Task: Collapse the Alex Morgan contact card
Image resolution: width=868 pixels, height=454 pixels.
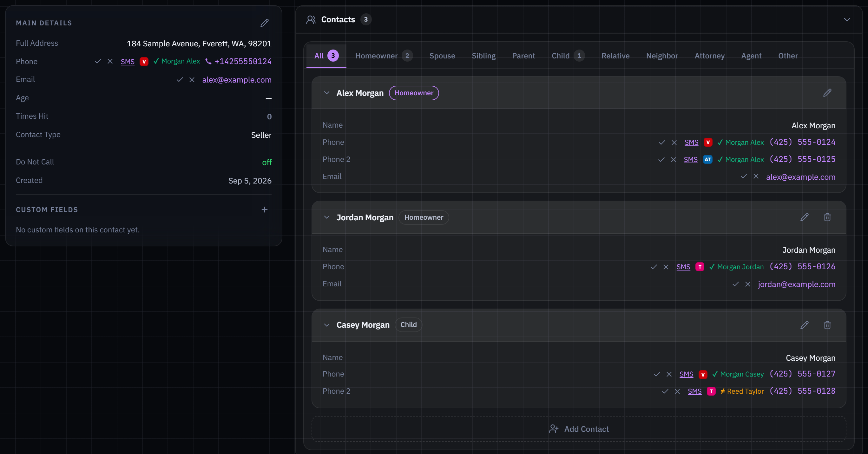Action: coord(326,93)
